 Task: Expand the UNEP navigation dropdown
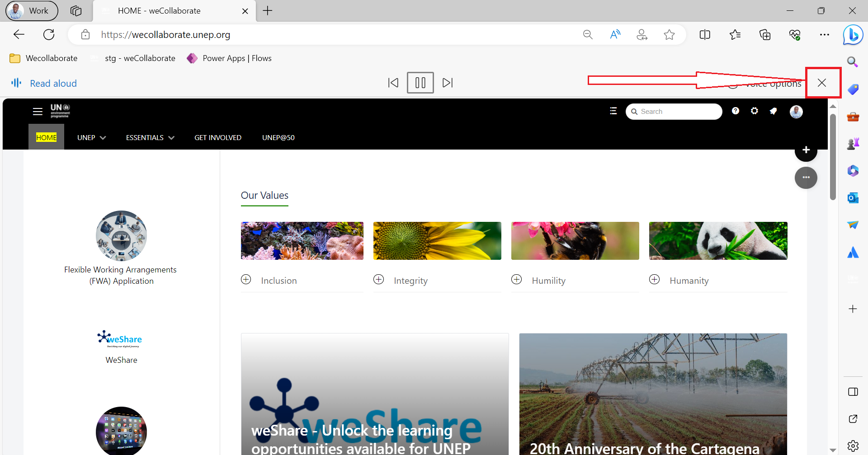coord(91,137)
